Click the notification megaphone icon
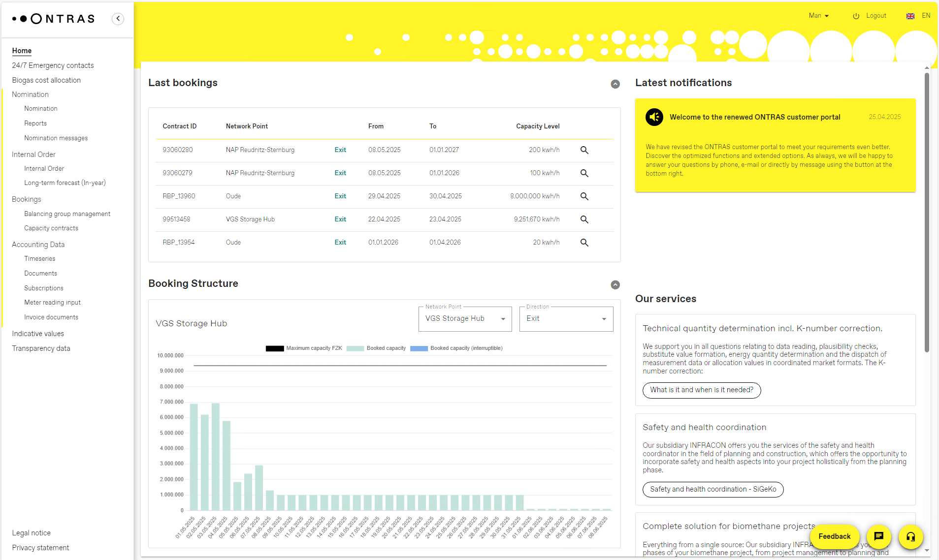The height and width of the screenshot is (560, 939). [x=654, y=117]
